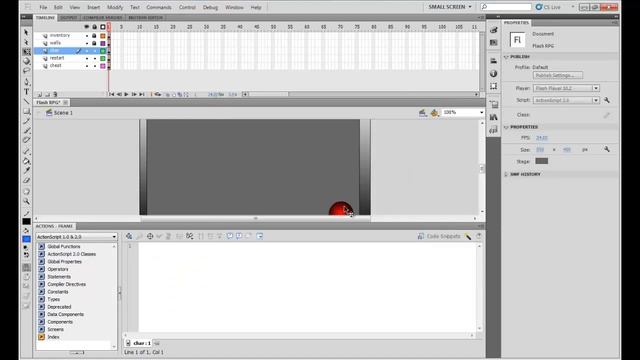Open CS Live services
Image resolution: width=640 pixels, height=360 pixels.
549,7
